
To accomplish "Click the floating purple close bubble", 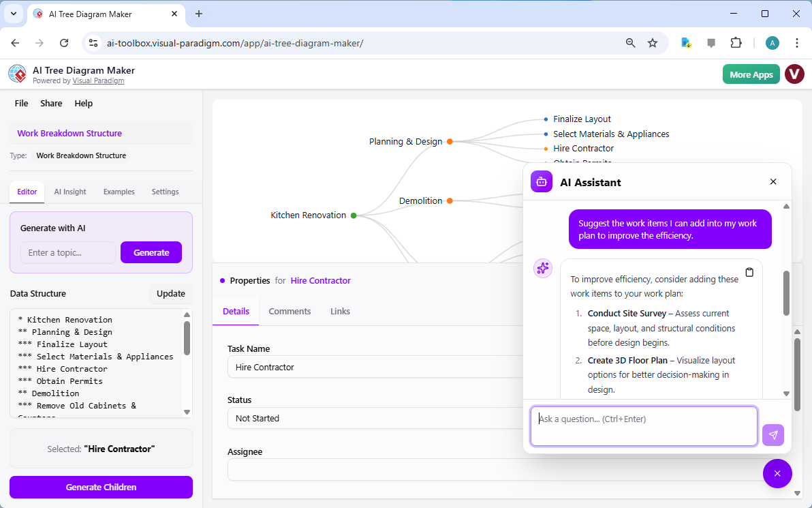I will tap(777, 473).
